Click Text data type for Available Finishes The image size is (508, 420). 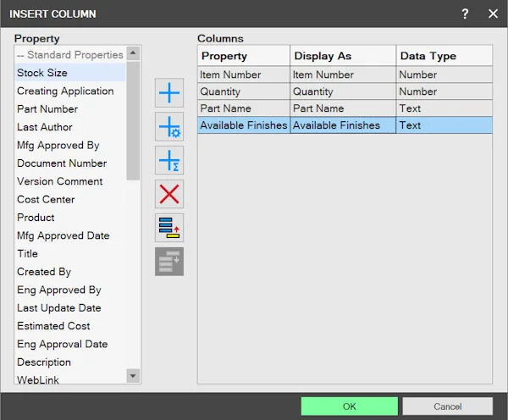point(444,125)
